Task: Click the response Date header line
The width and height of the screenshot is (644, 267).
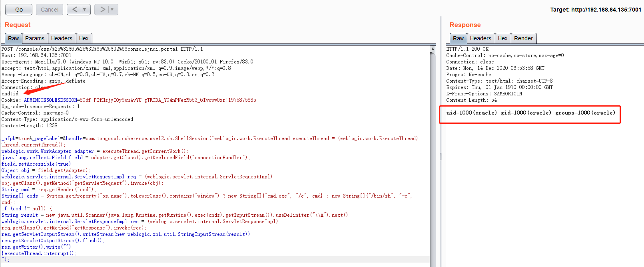Action: click(495, 68)
